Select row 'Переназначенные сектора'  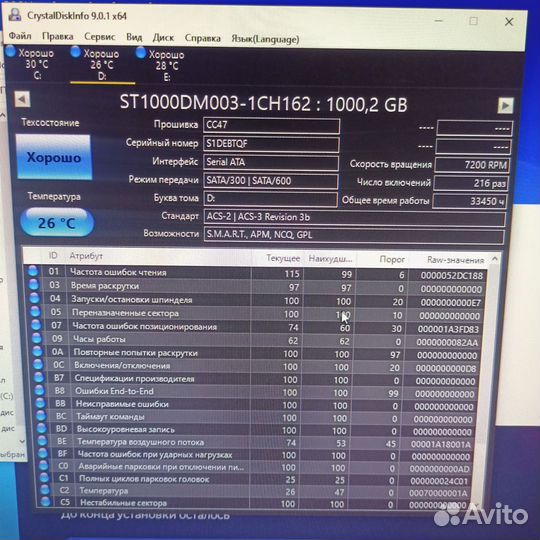tap(258, 314)
